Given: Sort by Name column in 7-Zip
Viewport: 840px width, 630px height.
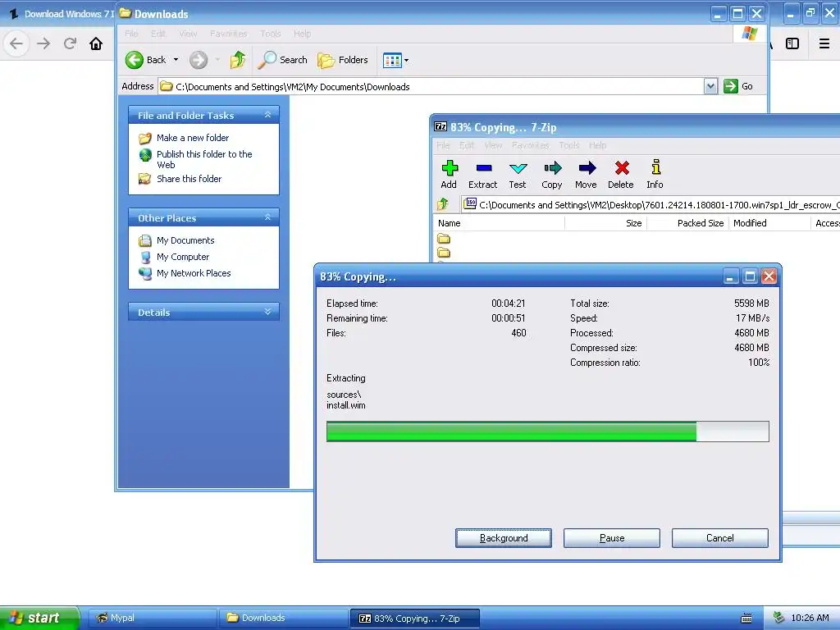Looking at the screenshot, I should click(x=498, y=223).
